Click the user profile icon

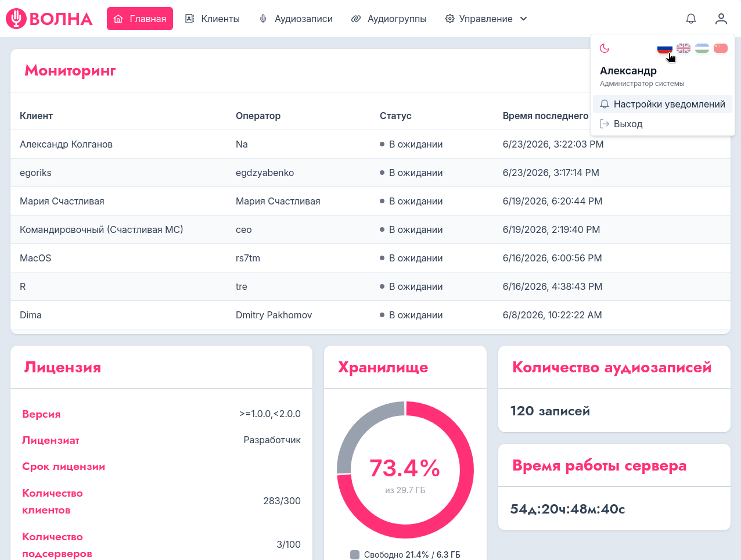point(721,19)
